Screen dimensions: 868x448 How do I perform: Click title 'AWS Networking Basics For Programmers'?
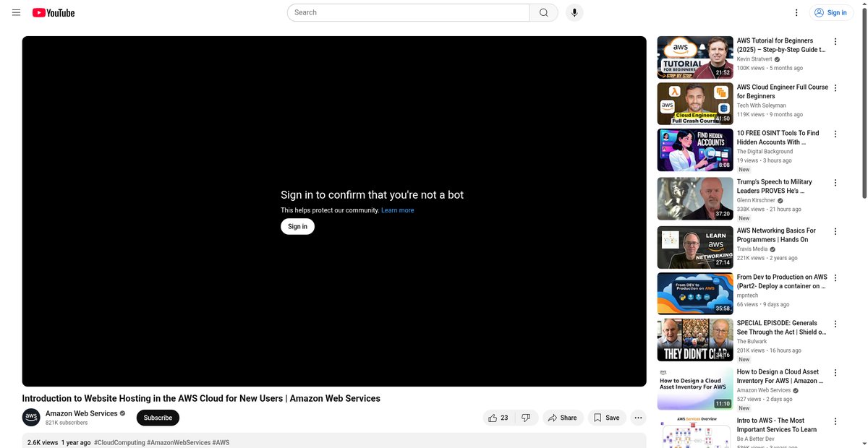pyautogui.click(x=776, y=236)
